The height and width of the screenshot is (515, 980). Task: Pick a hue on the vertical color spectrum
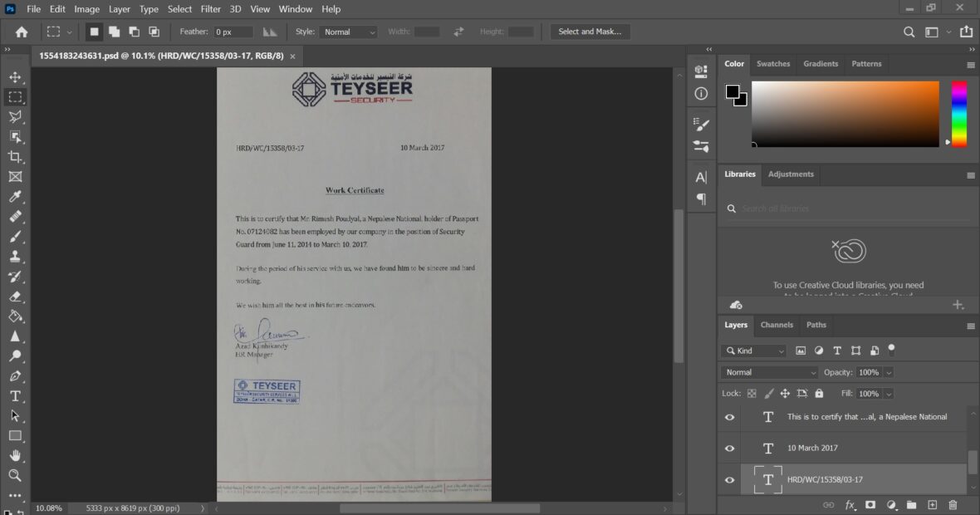click(958, 114)
